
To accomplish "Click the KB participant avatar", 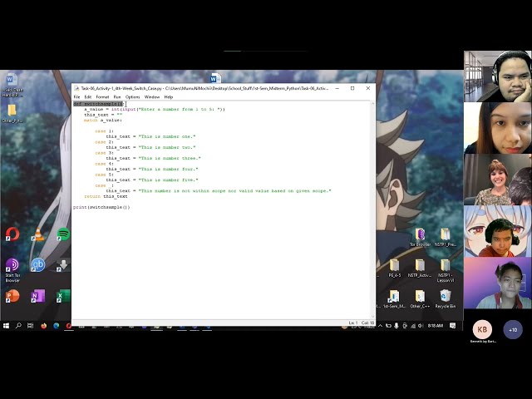I will coord(482,329).
